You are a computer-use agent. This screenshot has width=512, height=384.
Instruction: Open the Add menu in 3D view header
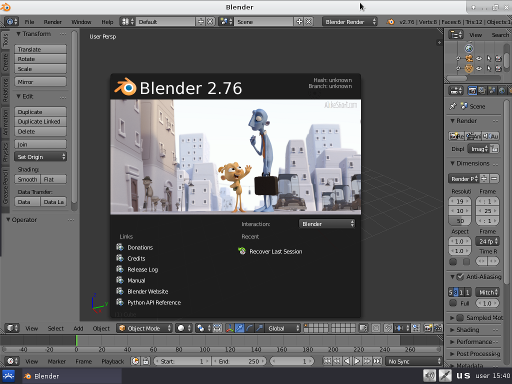tap(78, 328)
